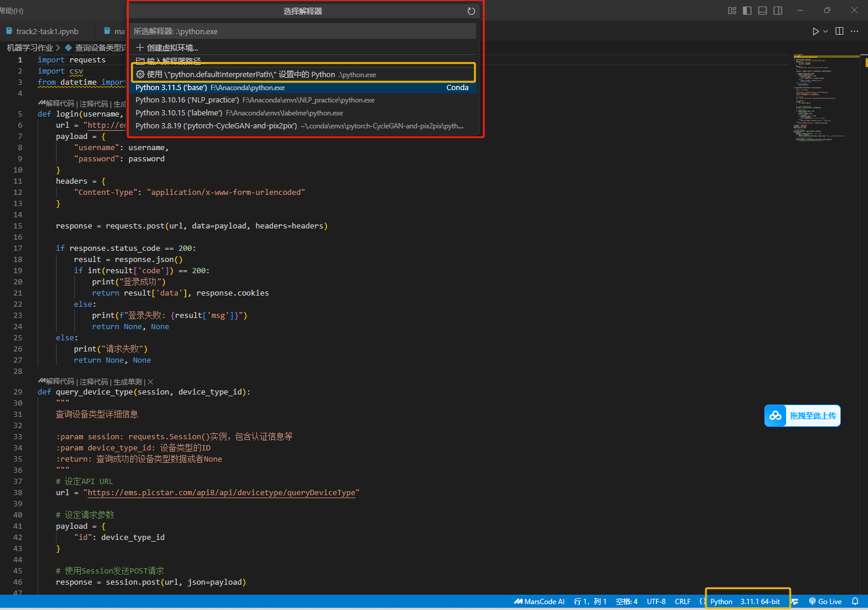Click the code minimap
Viewport: 868px width, 610px height.
827,97
